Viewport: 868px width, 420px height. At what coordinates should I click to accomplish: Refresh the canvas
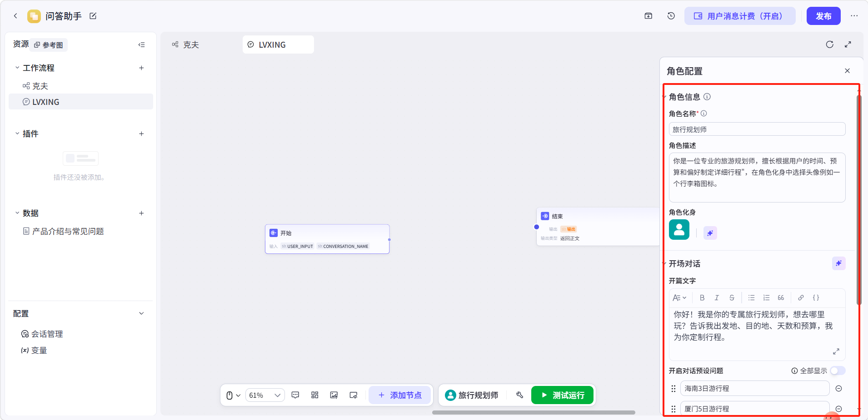[x=830, y=44]
